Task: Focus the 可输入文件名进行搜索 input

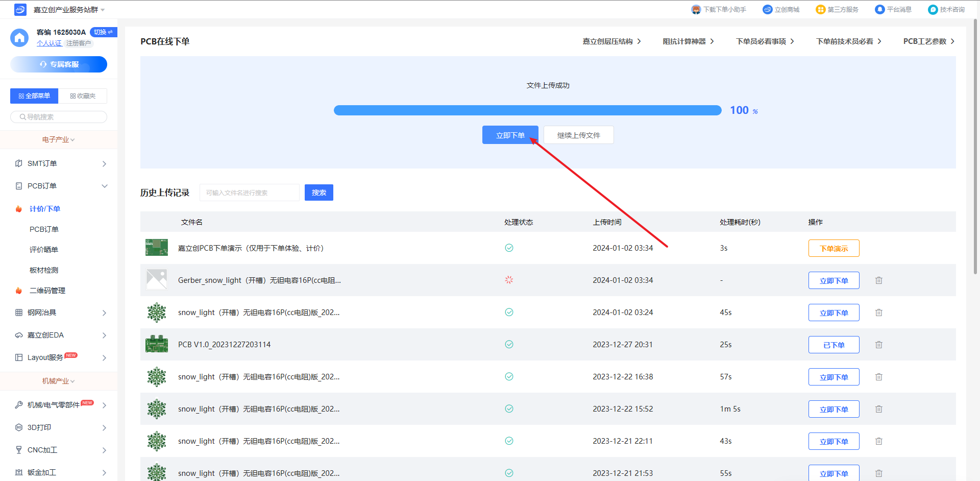Action: point(250,193)
